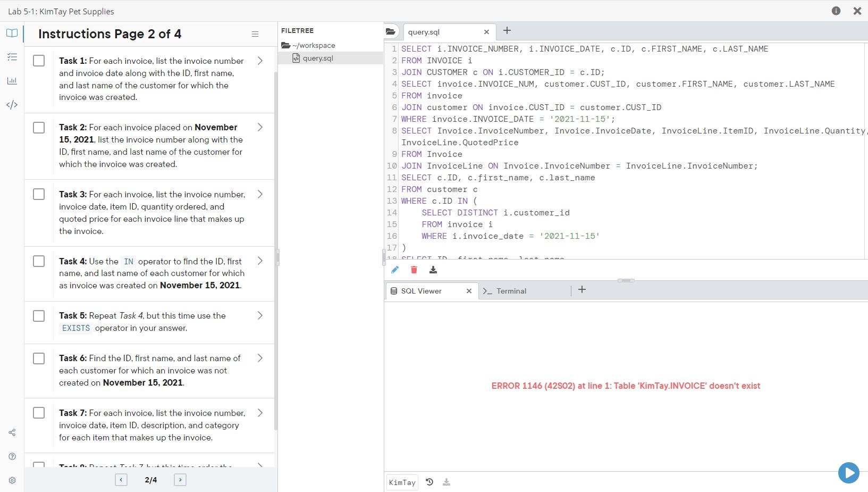
Task: Close the lab with the X icon
Action: tap(857, 11)
